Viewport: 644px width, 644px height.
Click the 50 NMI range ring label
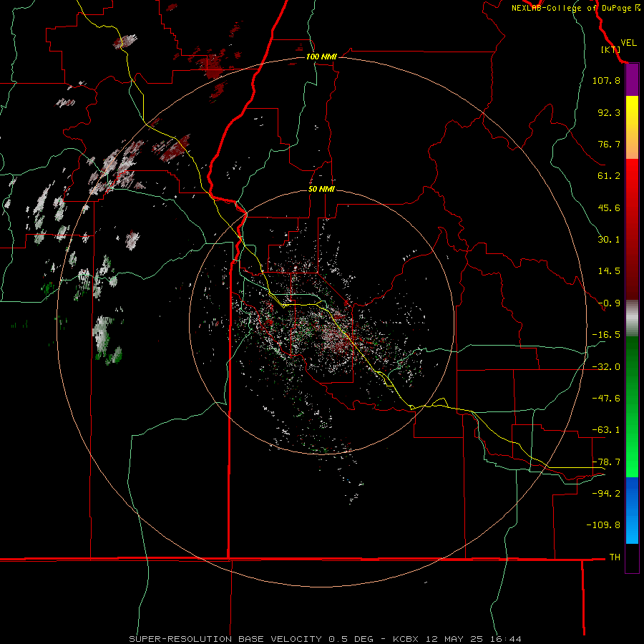[321, 190]
